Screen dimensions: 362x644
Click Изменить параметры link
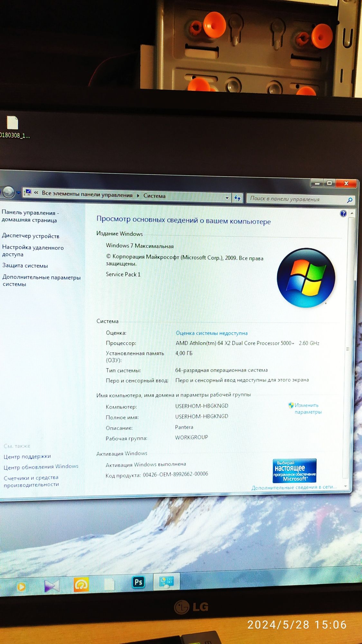(x=308, y=409)
